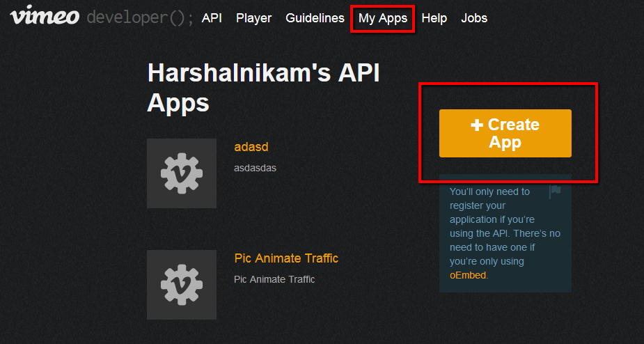The width and height of the screenshot is (644, 344).
Task: Click the grey Pic Animate Traffic description
Action: [x=274, y=279]
